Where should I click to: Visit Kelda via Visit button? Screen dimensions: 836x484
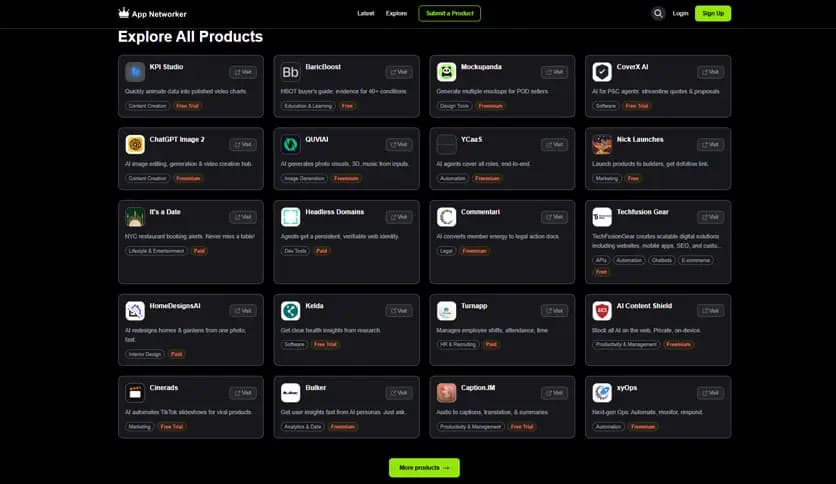[x=399, y=311]
